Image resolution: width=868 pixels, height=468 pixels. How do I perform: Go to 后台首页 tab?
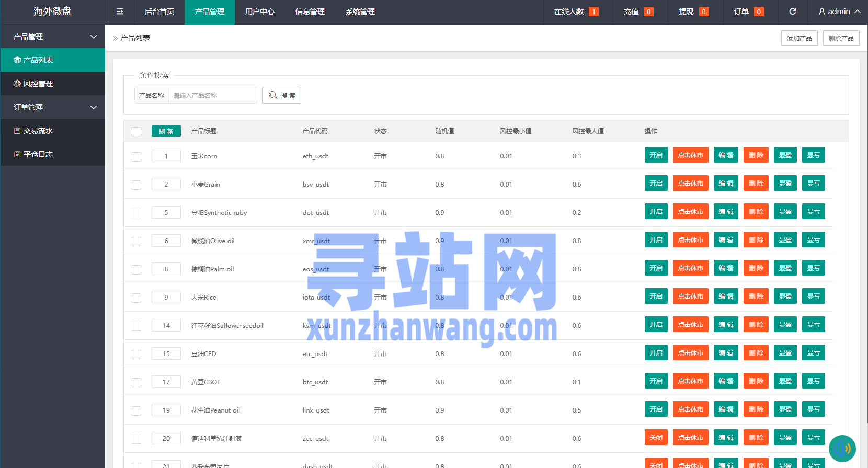[159, 12]
